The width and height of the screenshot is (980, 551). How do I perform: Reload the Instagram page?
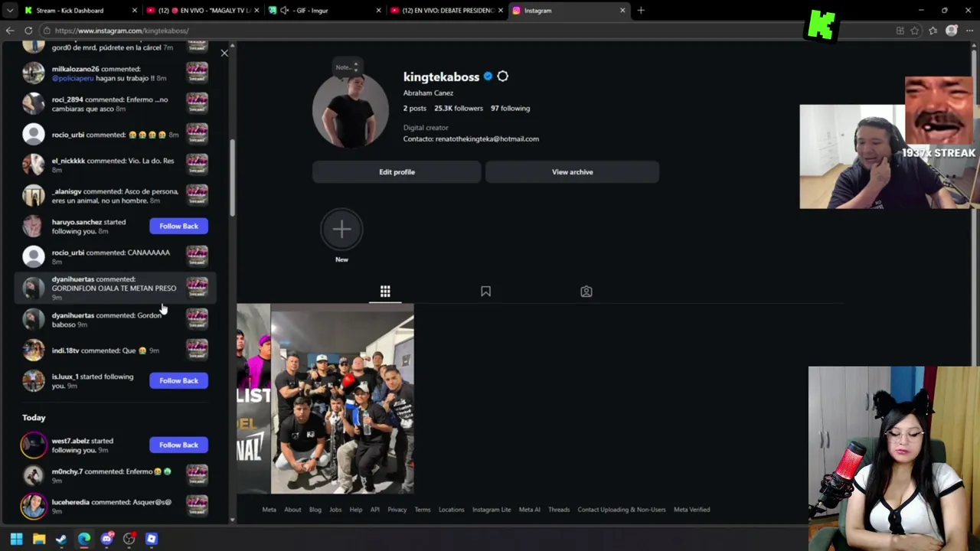point(28,31)
